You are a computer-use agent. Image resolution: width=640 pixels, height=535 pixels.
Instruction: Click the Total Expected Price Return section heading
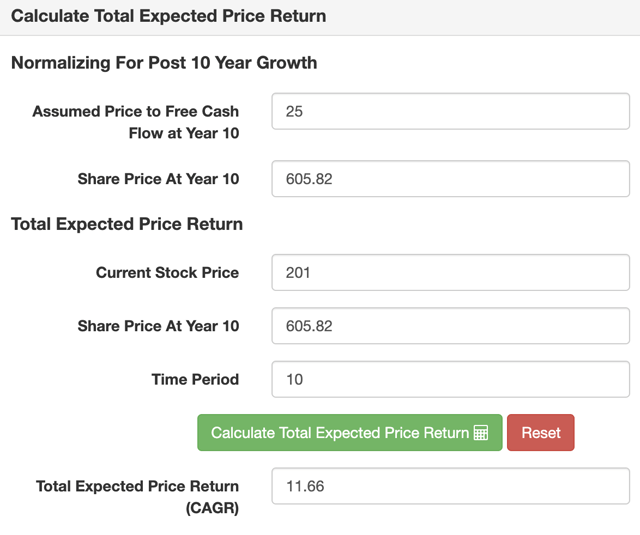pos(127,224)
